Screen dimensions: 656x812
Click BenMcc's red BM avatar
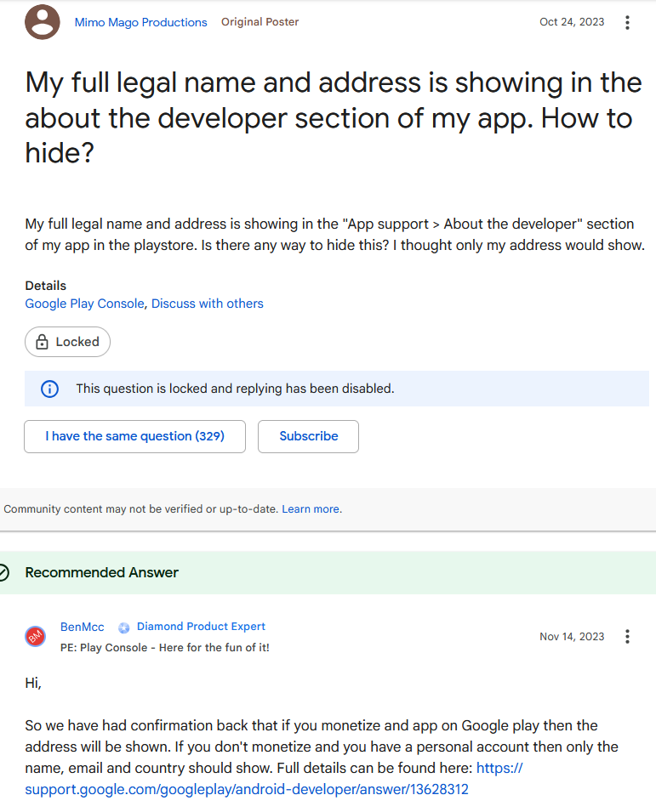35,637
